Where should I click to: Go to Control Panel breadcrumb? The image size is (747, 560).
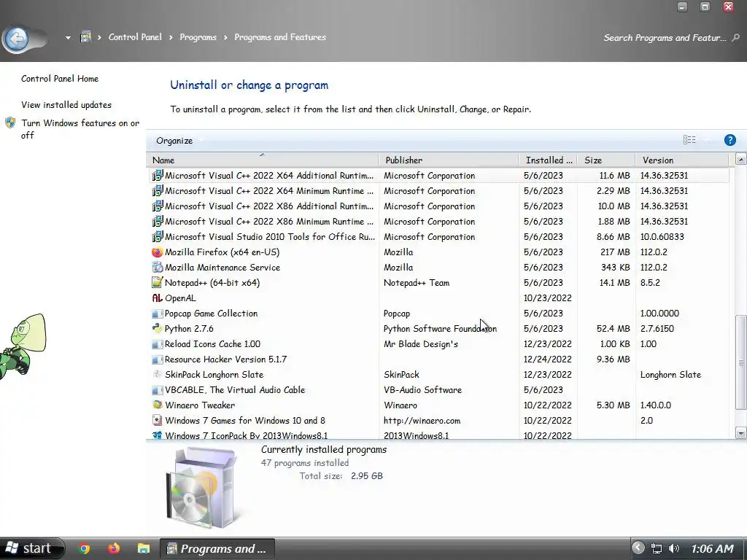tap(135, 37)
